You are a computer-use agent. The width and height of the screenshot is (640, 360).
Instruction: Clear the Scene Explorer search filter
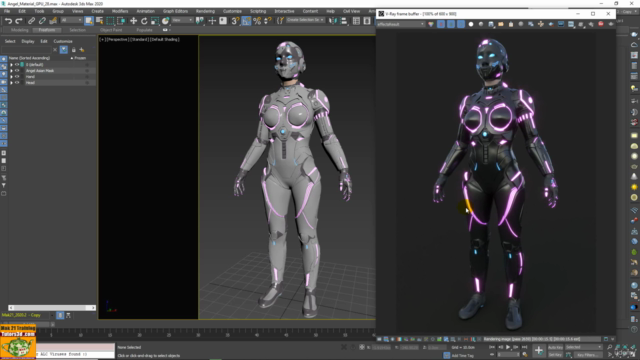(55, 50)
